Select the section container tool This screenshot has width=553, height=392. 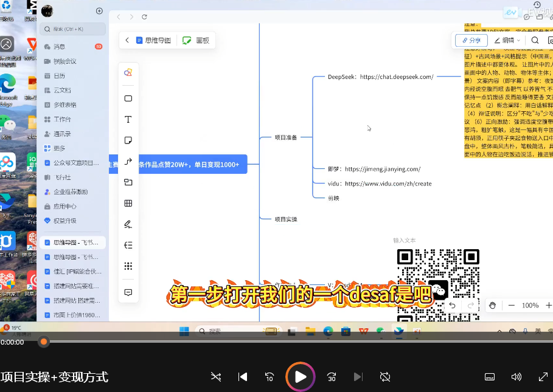tap(128, 182)
